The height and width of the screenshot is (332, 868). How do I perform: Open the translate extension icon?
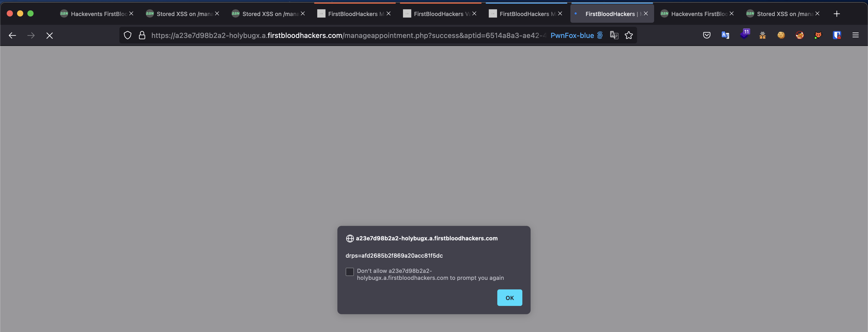click(725, 35)
